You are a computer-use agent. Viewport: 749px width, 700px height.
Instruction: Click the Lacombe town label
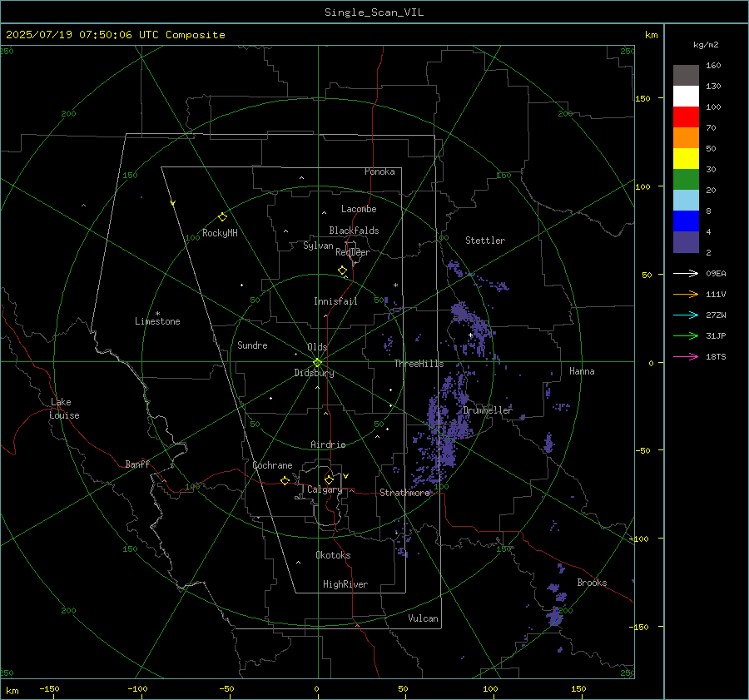tap(359, 209)
